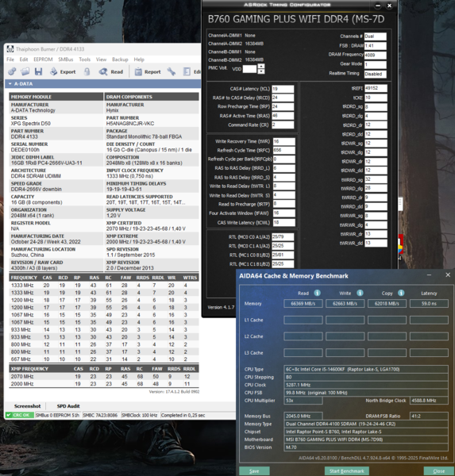Click the Read SPD toolbar button
Screen dimensions: 455x476
[111, 71]
